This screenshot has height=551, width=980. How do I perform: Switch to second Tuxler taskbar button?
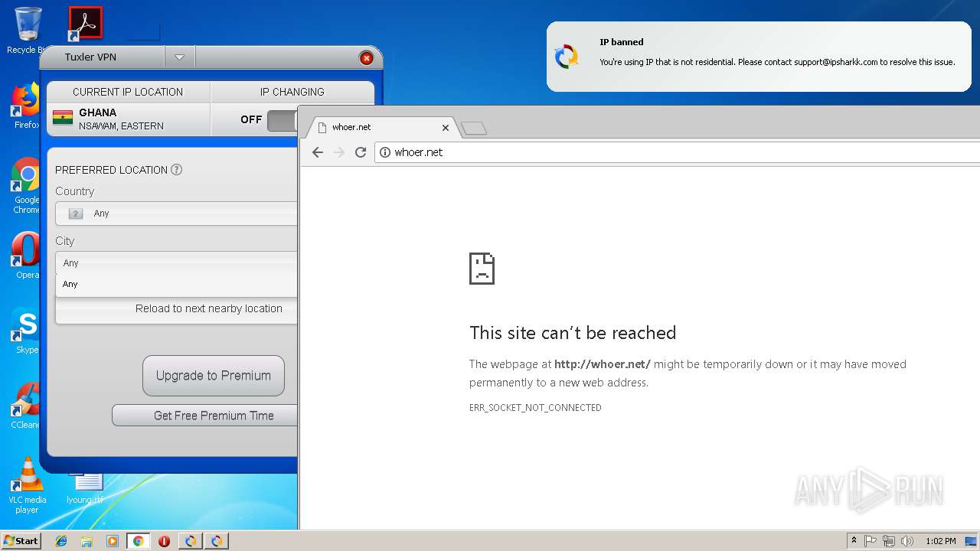(217, 541)
